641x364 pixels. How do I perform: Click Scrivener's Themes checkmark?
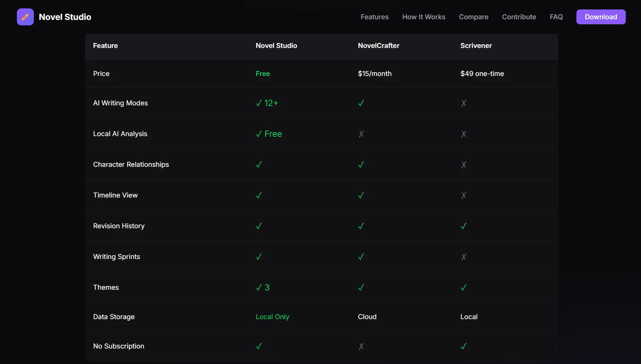coord(464,288)
